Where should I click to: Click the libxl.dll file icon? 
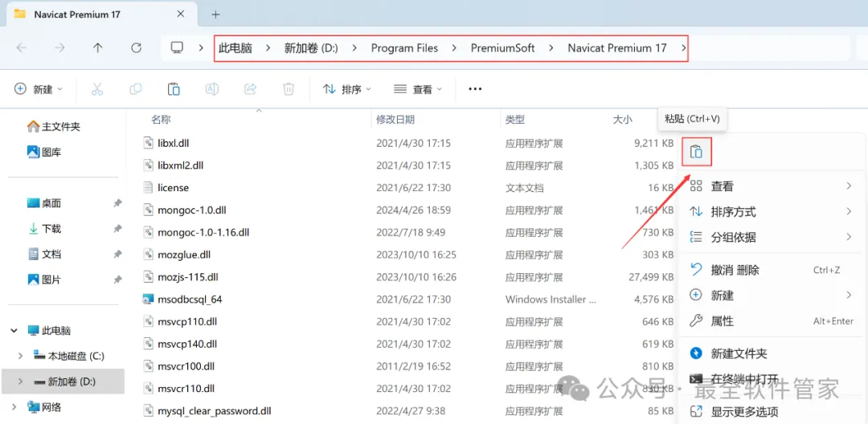point(148,143)
